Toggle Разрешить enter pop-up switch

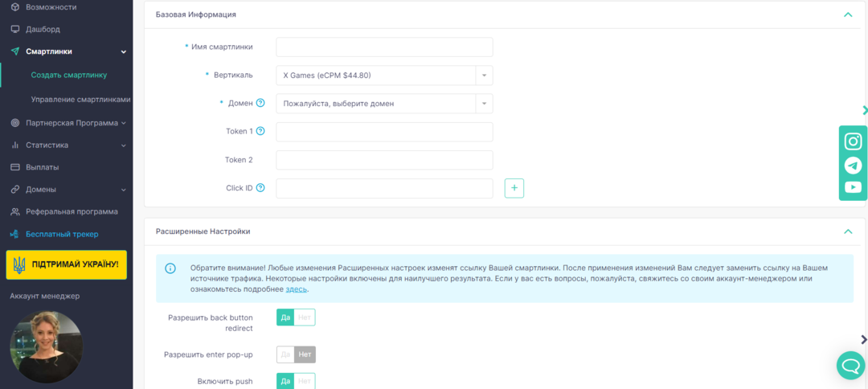click(296, 354)
